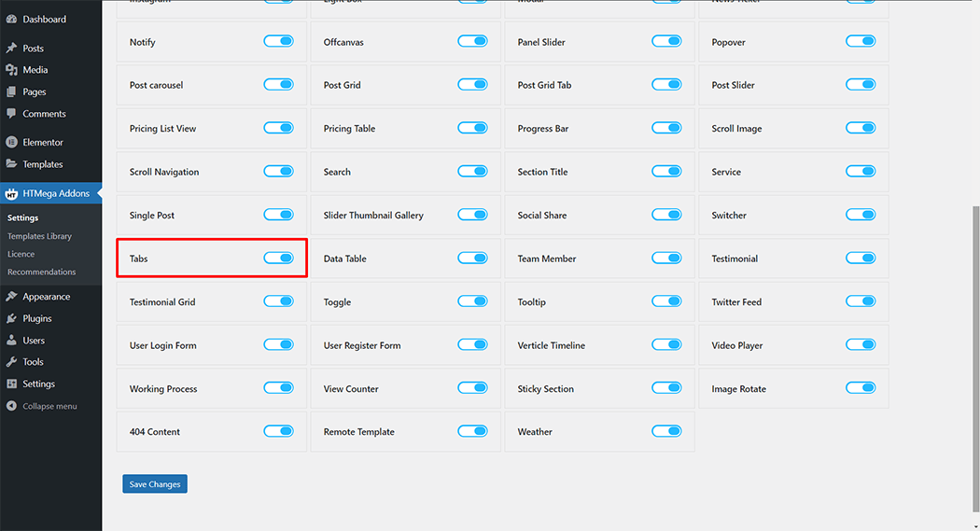Disable the Pricing Table toggle
The image size is (980, 531).
point(472,128)
